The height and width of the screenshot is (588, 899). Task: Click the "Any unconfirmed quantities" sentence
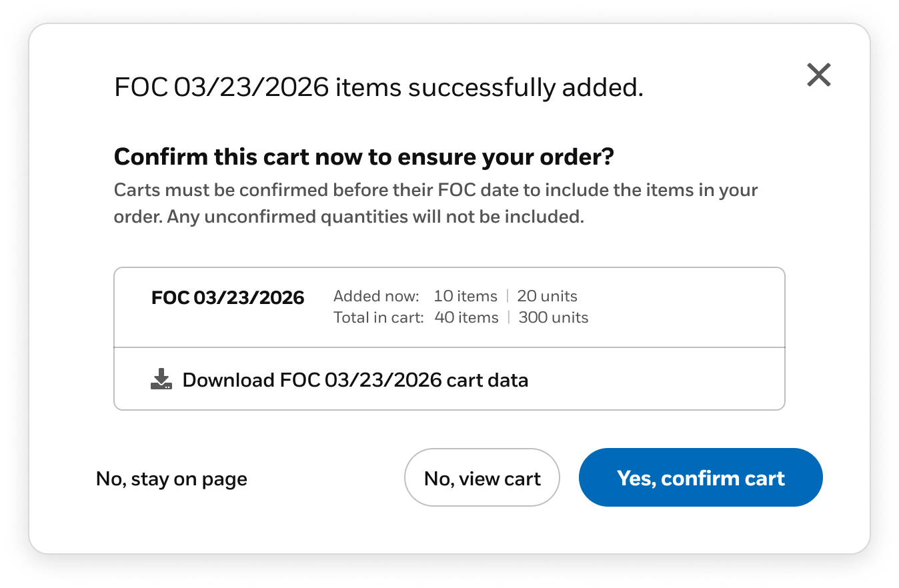[375, 217]
